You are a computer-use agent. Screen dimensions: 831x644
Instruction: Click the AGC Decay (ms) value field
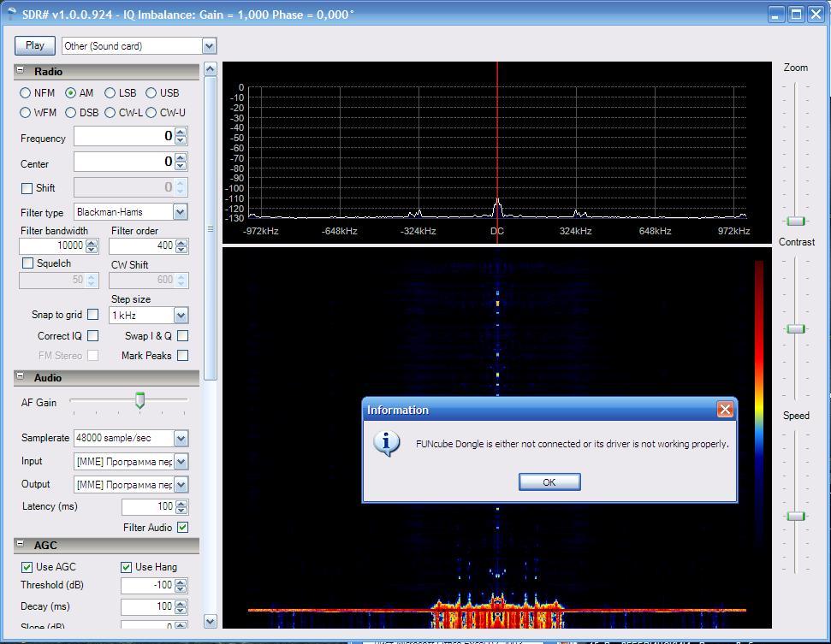coord(148,607)
